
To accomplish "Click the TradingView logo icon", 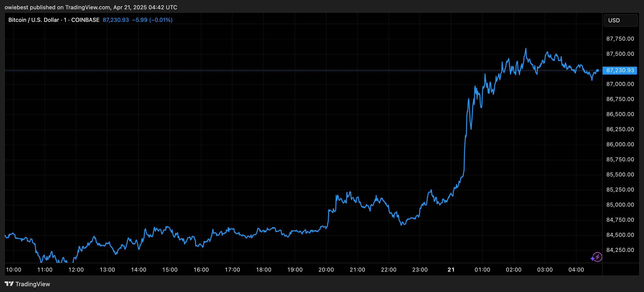I will 9,284.
